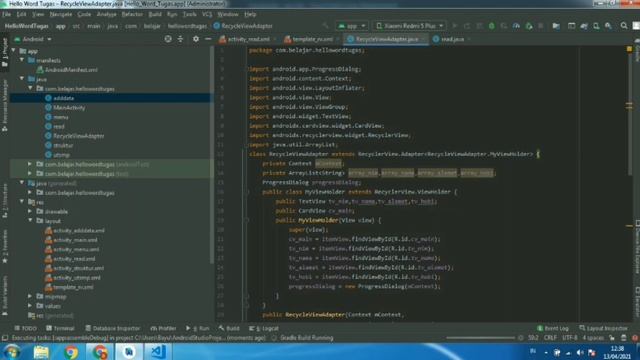Click the Sync Project with Gradle icon
The width and height of the screenshot is (640, 360).
coord(584,26)
